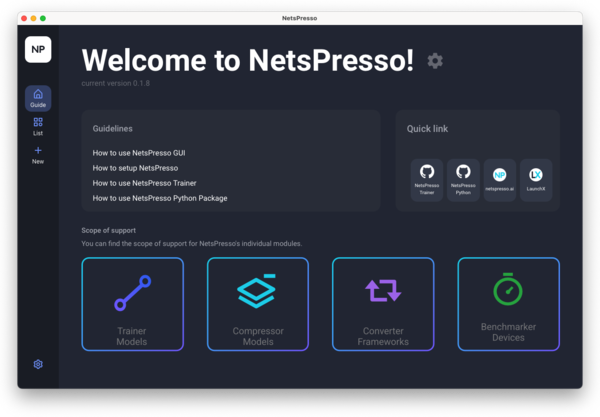Read 'How to use NetsPresso Trainer' guideline
Image resolution: width=600 pixels, height=417 pixels.
coord(144,183)
